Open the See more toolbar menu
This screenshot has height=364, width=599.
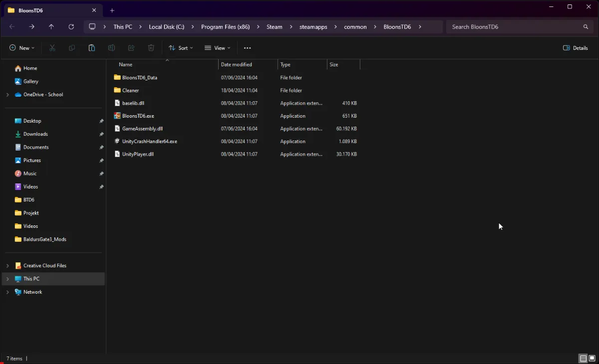(247, 47)
